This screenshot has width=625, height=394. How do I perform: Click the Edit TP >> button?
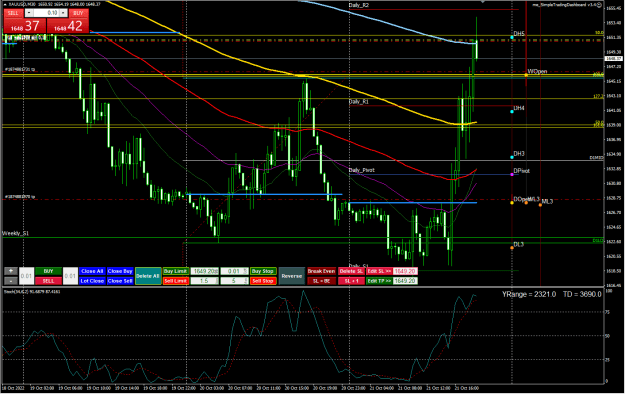379,281
